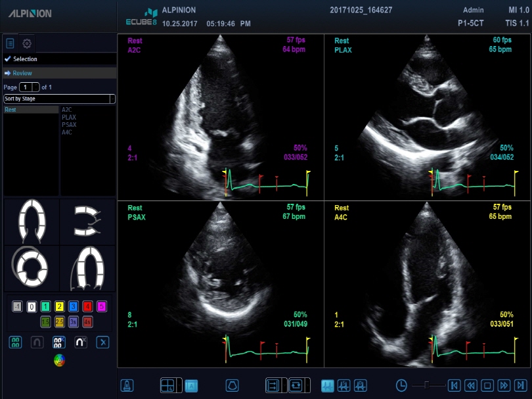Pick the yellow score 2 swatch

click(x=59, y=306)
